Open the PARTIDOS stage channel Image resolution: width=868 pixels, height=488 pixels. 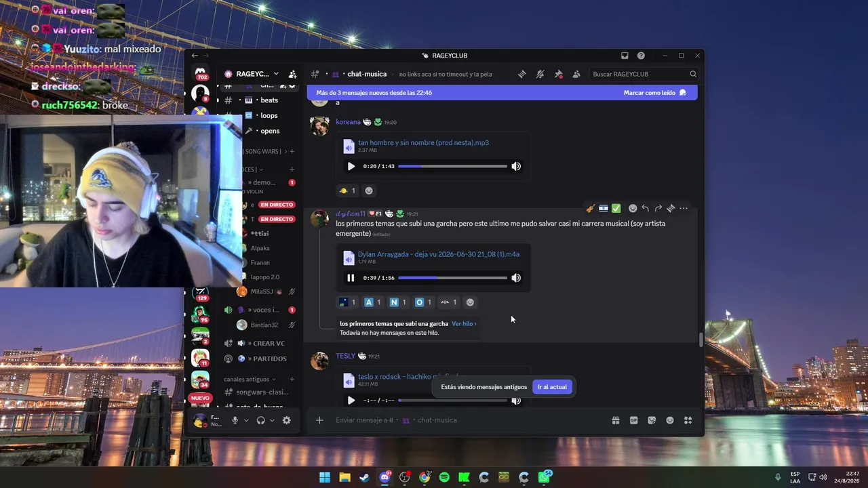[261, 359]
